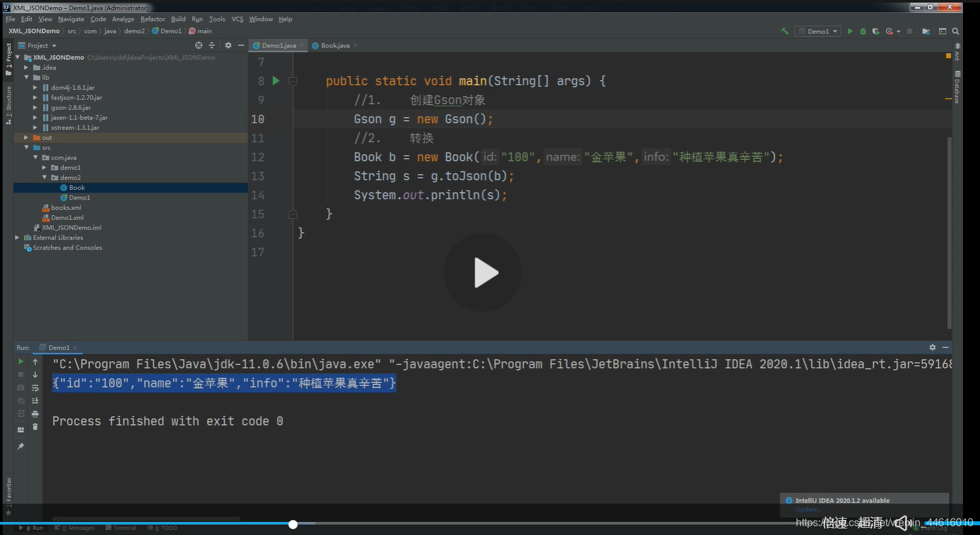Click the Build project hammer icon
This screenshot has width=980, height=535.
coord(784,31)
